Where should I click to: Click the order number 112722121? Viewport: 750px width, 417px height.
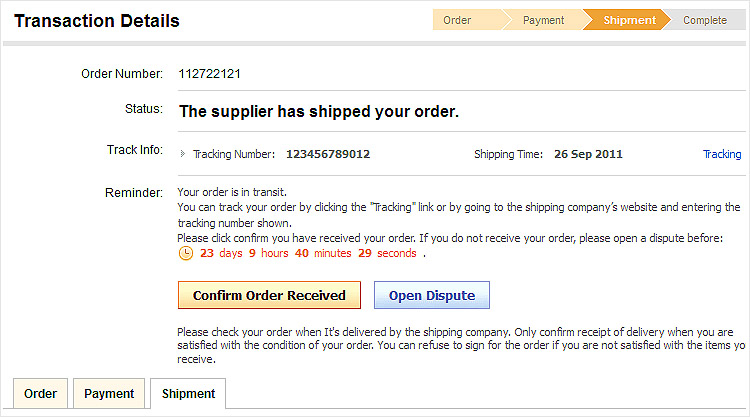pyautogui.click(x=209, y=74)
